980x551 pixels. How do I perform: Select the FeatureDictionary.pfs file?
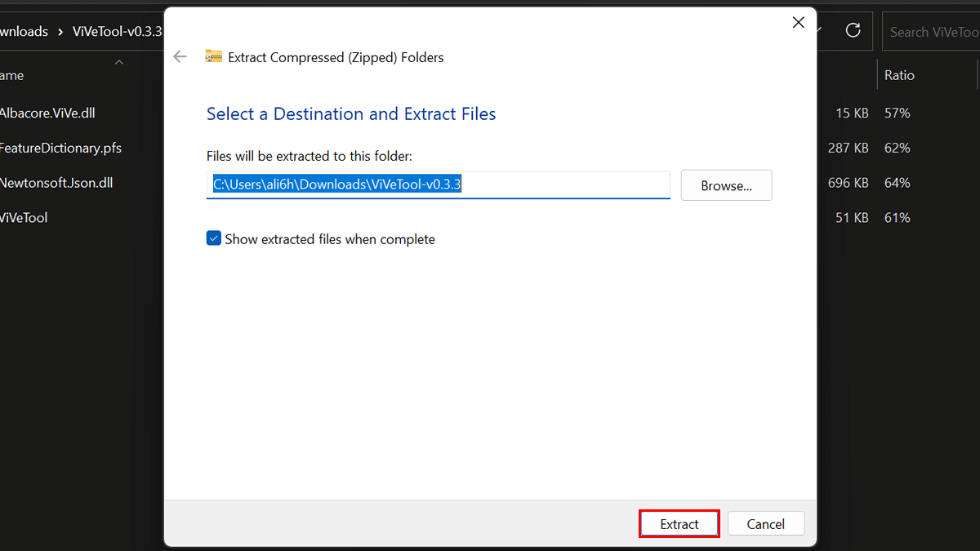[60, 148]
